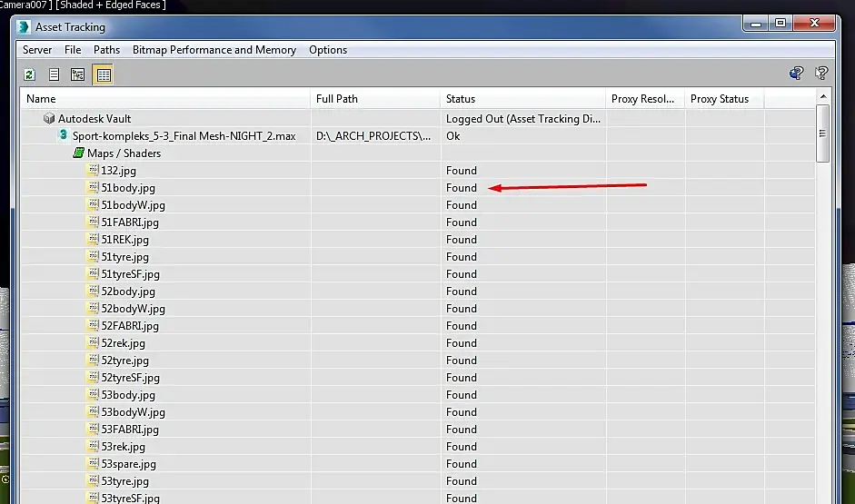Click the bitmap icon next to 52FABRI.jpg
This screenshot has height=504, width=855.
[94, 325]
